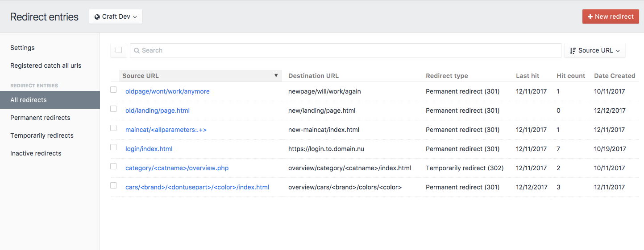The image size is (644, 250).
Task: Open Registered catch all urls
Action: [46, 66]
